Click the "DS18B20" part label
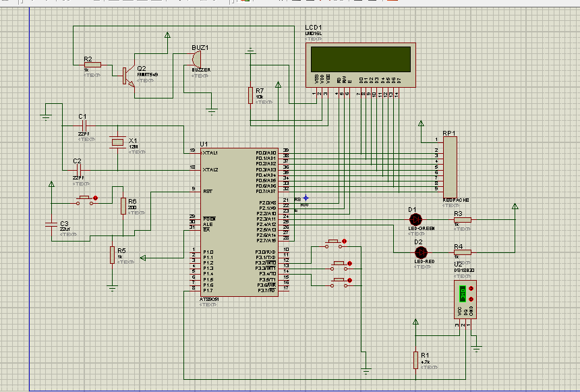 click(x=464, y=271)
